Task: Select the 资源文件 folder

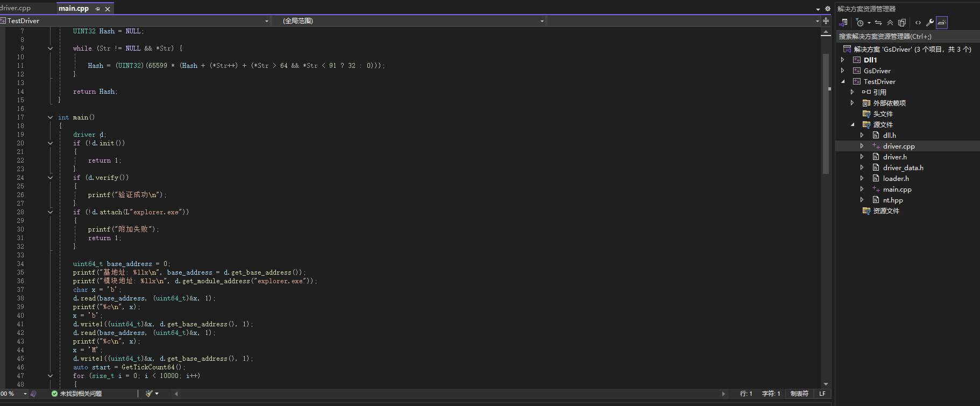Action: pos(886,211)
